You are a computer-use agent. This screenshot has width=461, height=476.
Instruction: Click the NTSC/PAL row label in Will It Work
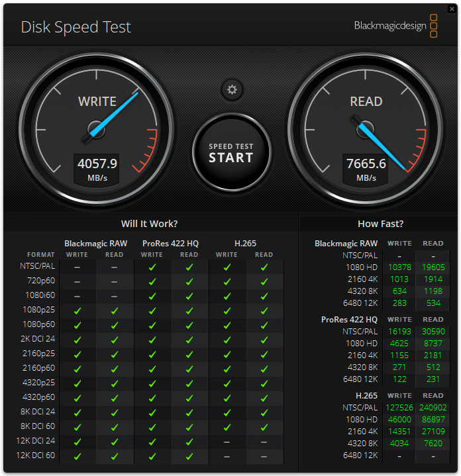click(38, 266)
